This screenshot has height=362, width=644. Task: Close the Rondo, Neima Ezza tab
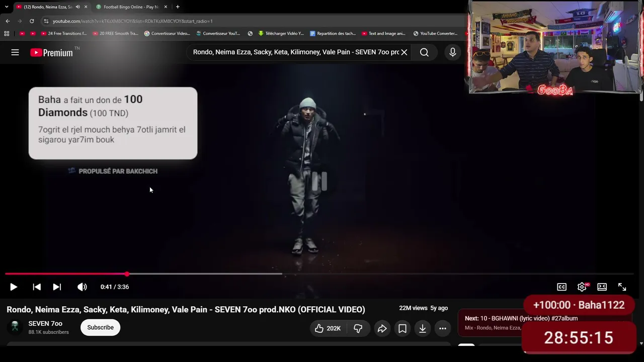pyautogui.click(x=86, y=7)
